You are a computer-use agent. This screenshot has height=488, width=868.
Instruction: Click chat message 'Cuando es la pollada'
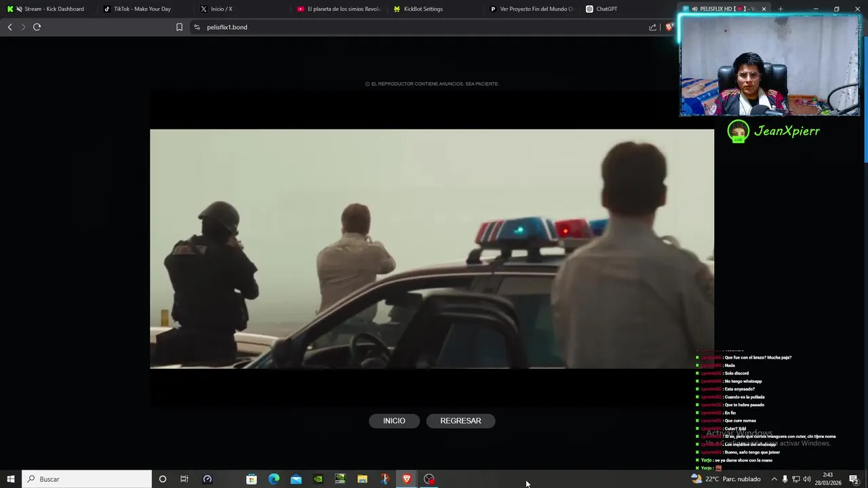click(745, 397)
